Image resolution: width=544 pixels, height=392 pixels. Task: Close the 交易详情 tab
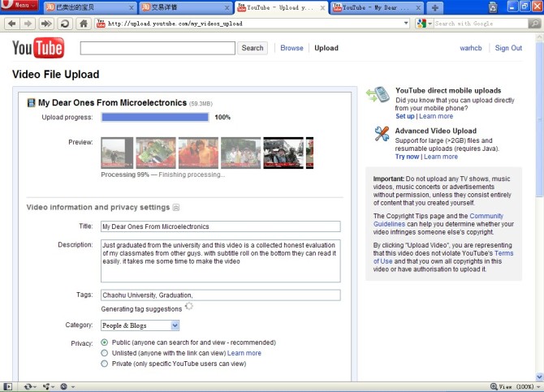click(x=227, y=7)
